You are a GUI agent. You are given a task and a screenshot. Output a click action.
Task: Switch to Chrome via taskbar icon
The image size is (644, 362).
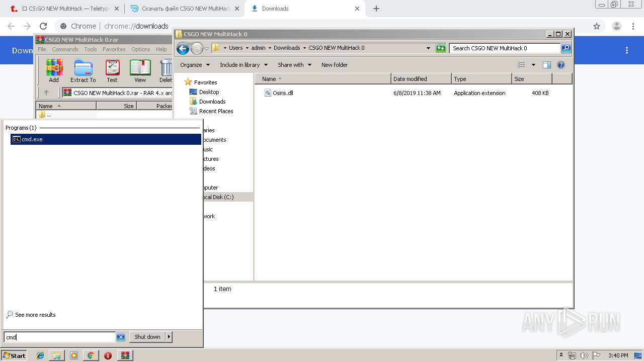(x=91, y=355)
